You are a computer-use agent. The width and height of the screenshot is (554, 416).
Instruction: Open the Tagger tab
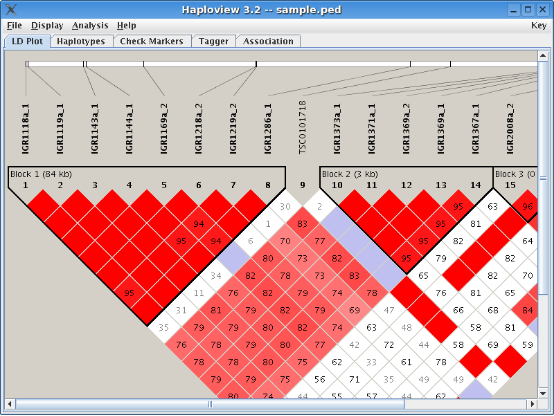click(213, 41)
